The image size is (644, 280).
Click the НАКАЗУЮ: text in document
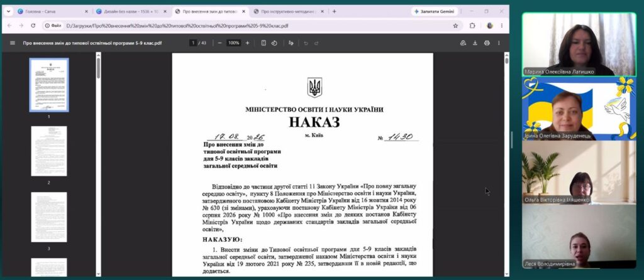(222, 239)
